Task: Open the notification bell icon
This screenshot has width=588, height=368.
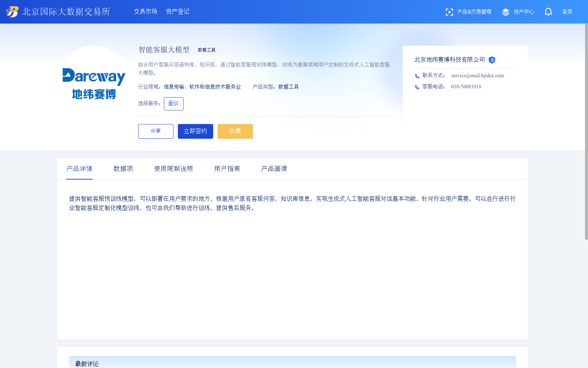Action: [x=548, y=12]
